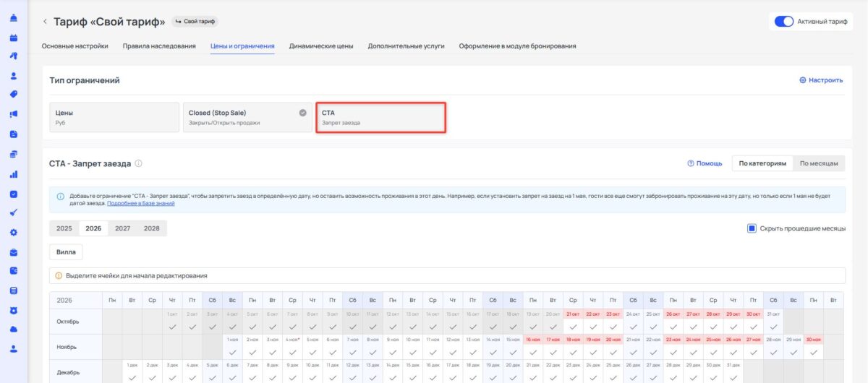The height and width of the screenshot is (383, 868).
Task: Select the 2028 year tab
Action: 151,228
